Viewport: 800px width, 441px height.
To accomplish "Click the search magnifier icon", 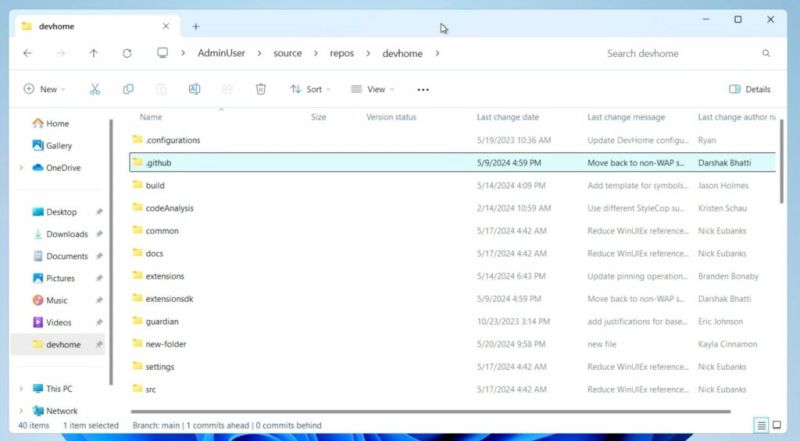I will tap(766, 53).
